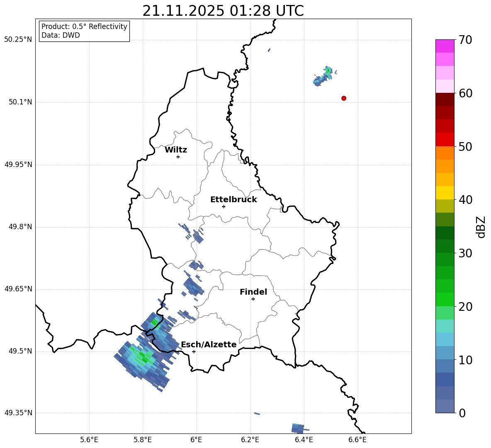Click the 6.4°E longitude label
This screenshot has width=491, height=448.
pyautogui.click(x=304, y=440)
